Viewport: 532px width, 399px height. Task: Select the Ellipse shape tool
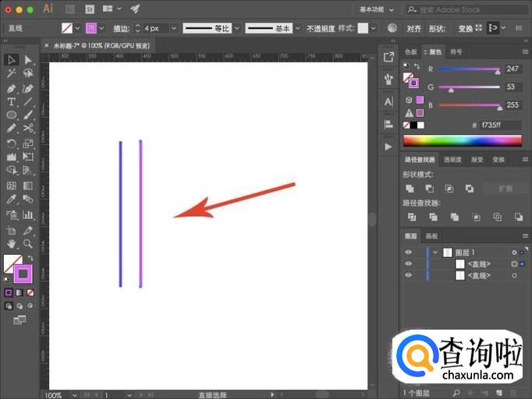click(x=12, y=115)
